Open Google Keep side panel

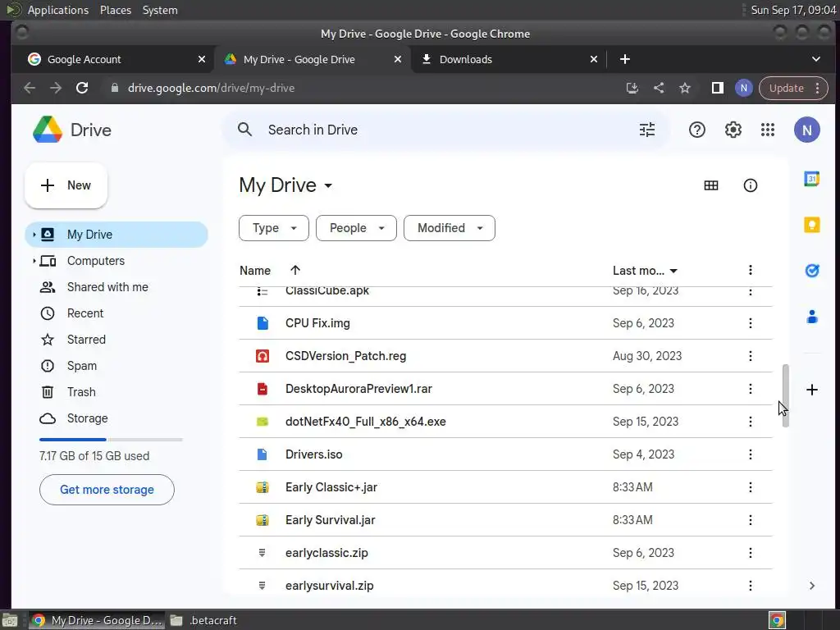(812, 225)
